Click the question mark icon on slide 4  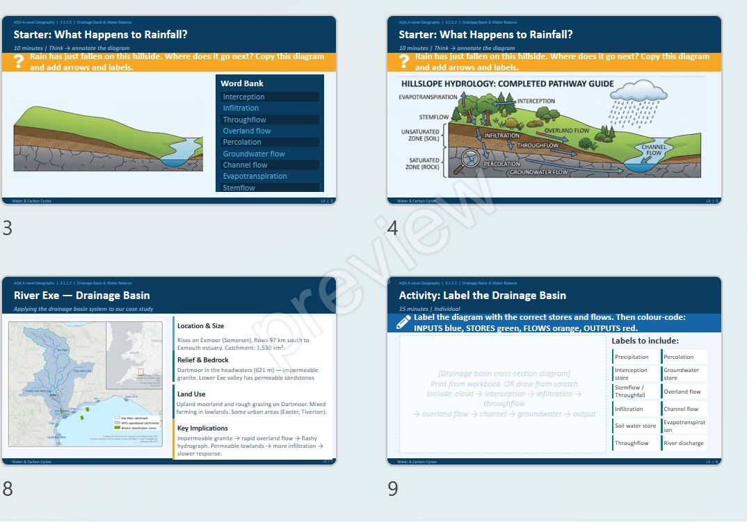[x=404, y=62]
